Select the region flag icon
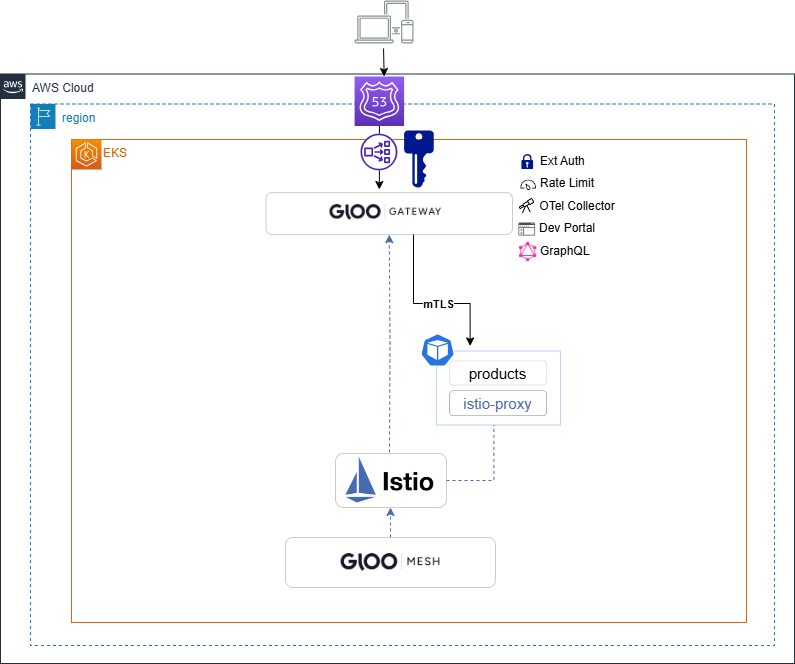This screenshot has height=664, width=795. coord(43,117)
